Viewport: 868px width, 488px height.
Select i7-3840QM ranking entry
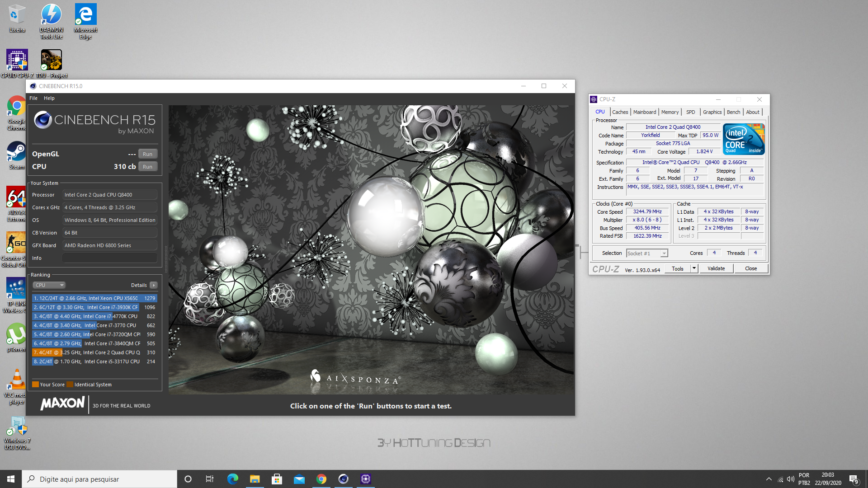pyautogui.click(x=94, y=343)
